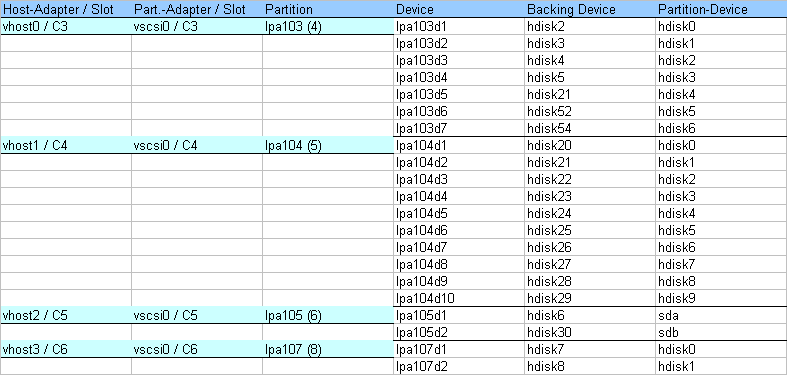
Task: Select backing device hdisk52
Action: (590, 111)
